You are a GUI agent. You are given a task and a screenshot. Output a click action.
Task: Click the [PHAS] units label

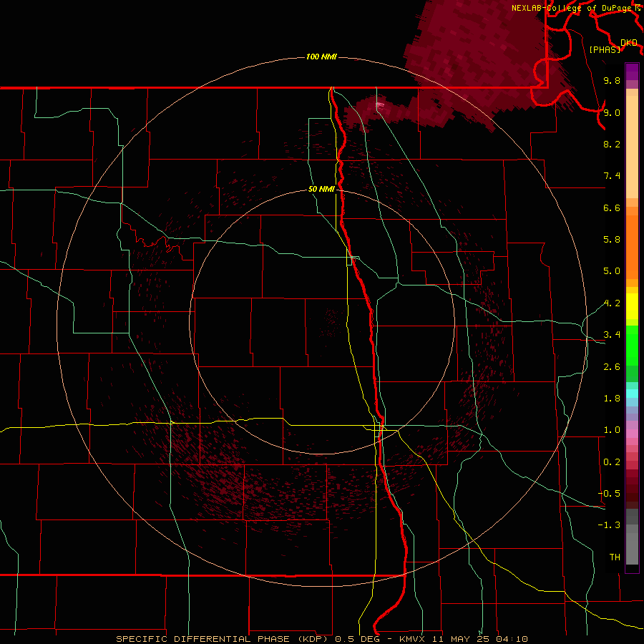coord(605,49)
